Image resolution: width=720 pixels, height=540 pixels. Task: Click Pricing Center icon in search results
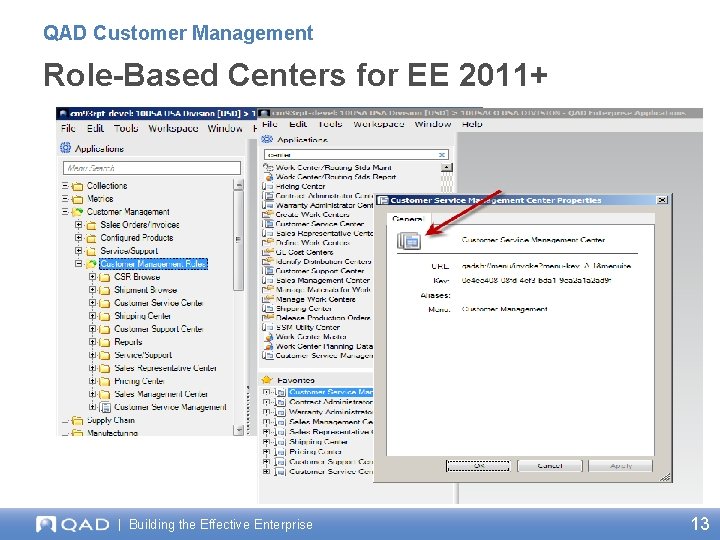268,186
